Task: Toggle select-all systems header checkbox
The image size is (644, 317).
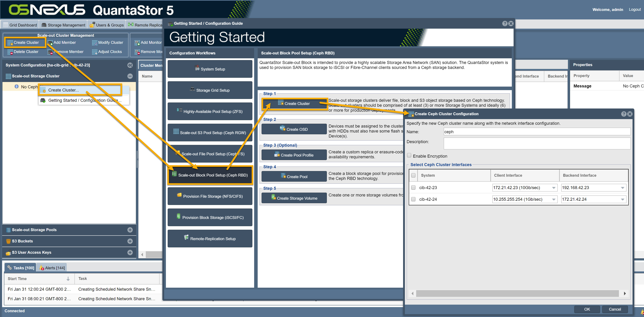Action: (x=414, y=175)
